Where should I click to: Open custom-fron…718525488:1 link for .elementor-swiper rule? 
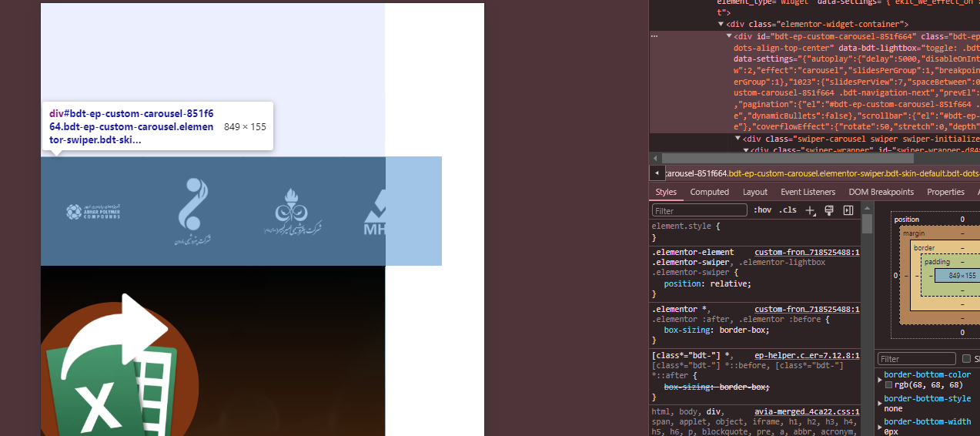coord(807,252)
